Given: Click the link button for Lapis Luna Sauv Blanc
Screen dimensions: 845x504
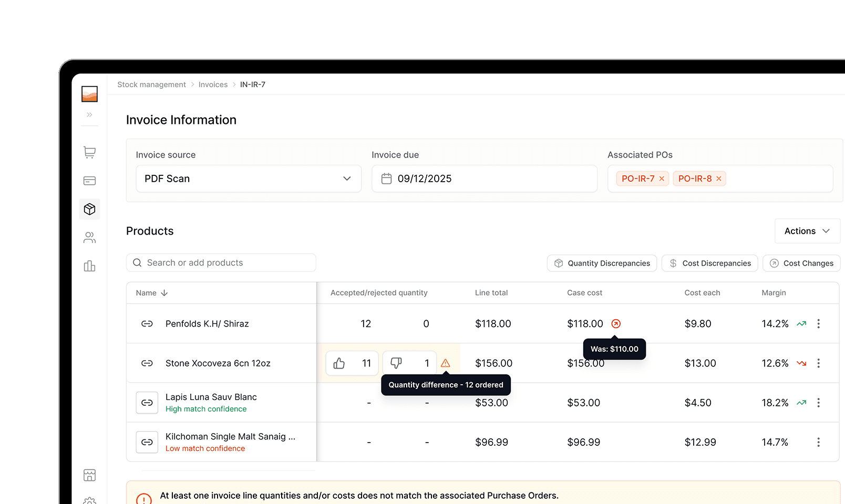Looking at the screenshot, I should (x=147, y=403).
